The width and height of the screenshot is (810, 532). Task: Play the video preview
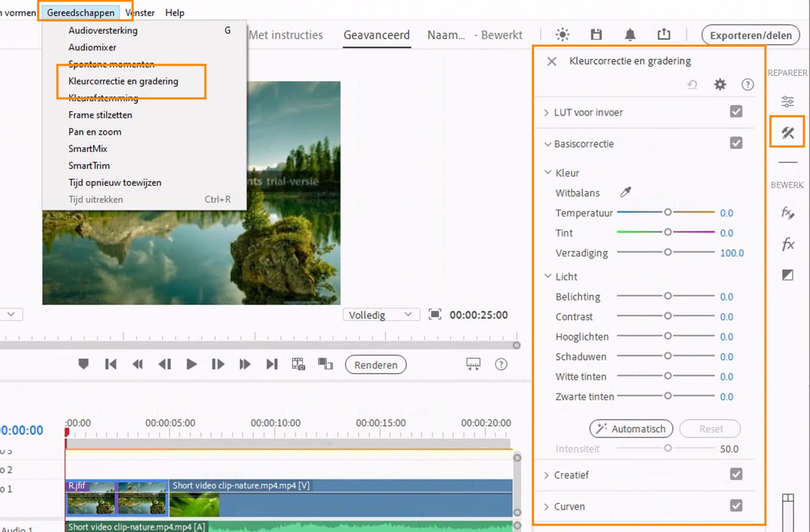[192, 364]
